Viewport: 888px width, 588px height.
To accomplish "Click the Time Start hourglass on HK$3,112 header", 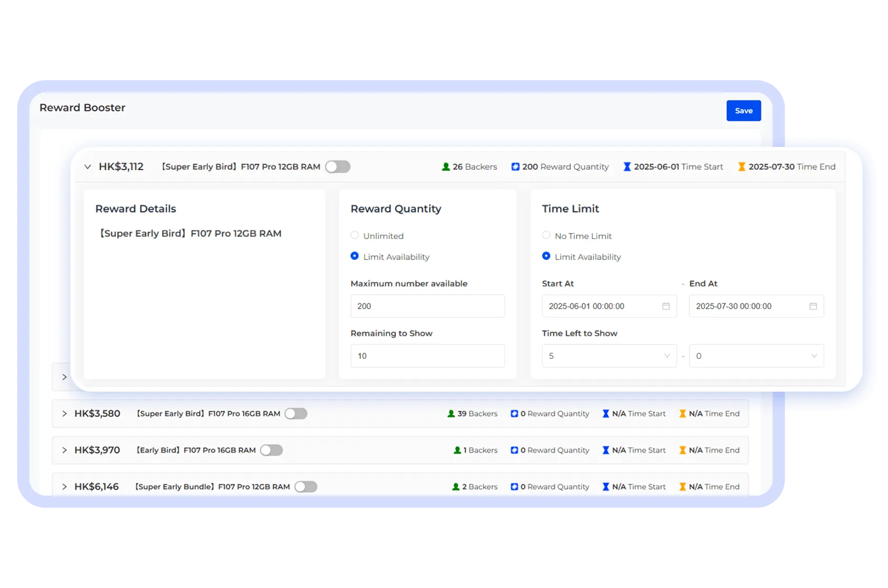I will (626, 166).
